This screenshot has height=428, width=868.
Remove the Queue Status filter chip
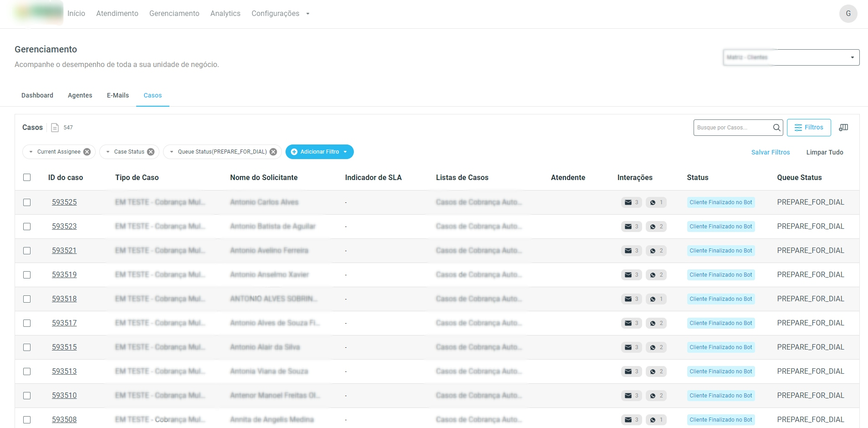[273, 152]
